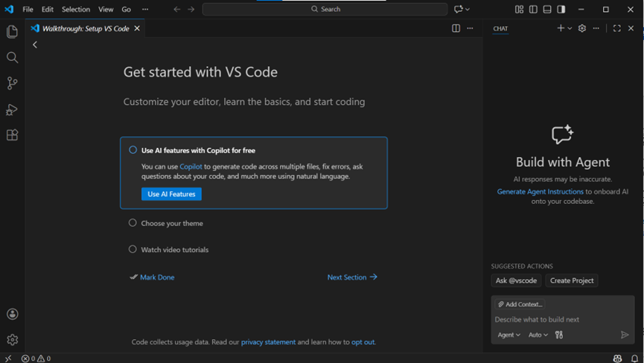Maximize the chat panel
This screenshot has height=363, width=644.
(617, 28)
